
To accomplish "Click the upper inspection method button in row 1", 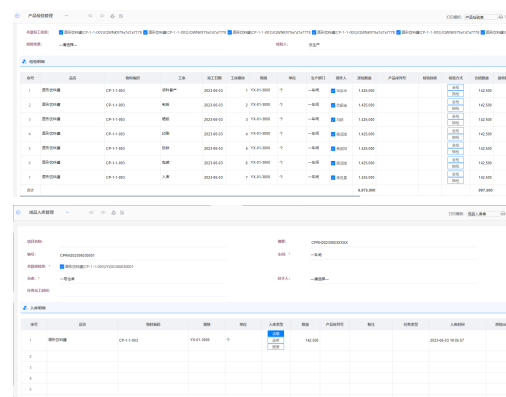I will pos(455,87).
